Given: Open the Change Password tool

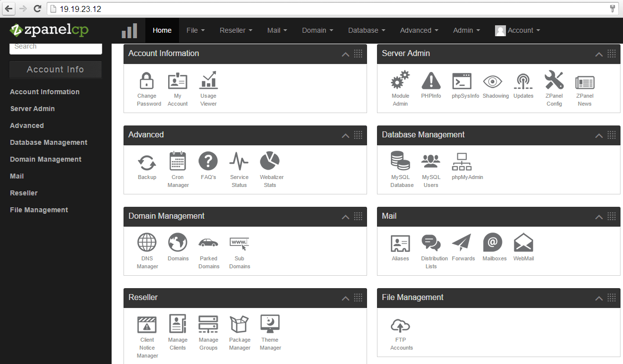Looking at the screenshot, I should [147, 88].
